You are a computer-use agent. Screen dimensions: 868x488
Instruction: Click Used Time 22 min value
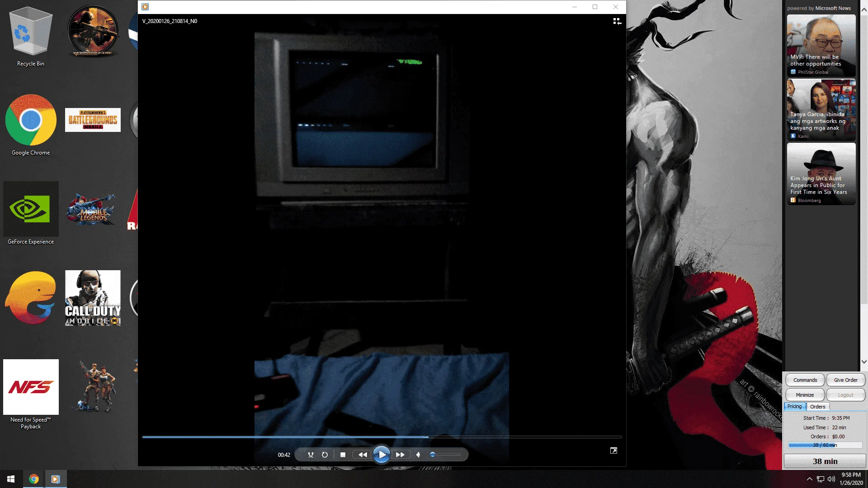click(x=839, y=427)
